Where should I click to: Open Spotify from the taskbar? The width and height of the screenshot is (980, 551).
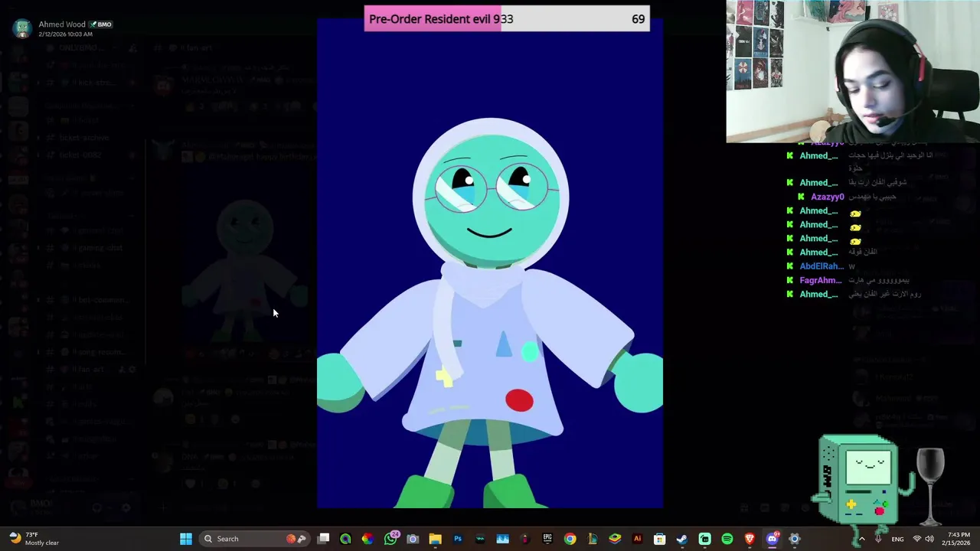click(x=727, y=539)
